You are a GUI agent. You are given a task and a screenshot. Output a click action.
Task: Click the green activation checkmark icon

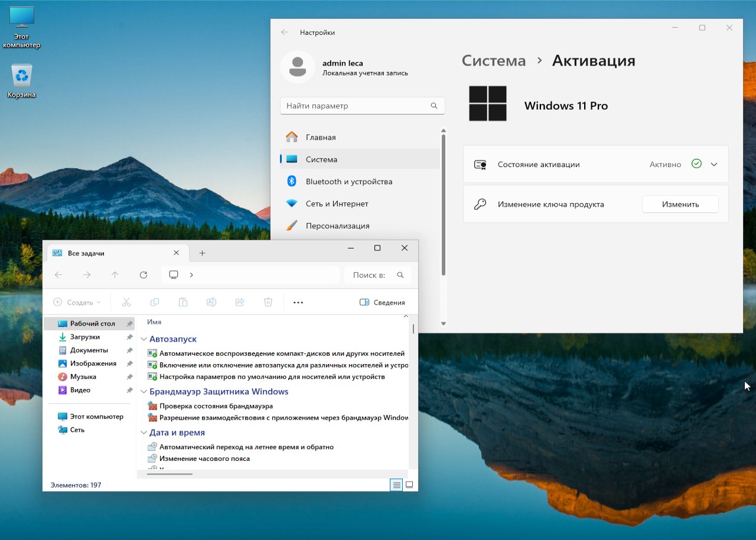696,164
